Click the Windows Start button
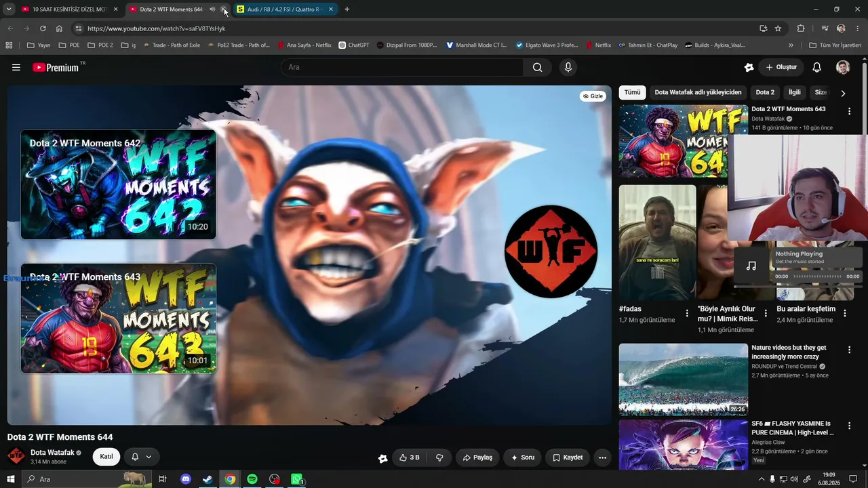Screen dimensions: 868x488 pyautogui.click(x=10, y=479)
